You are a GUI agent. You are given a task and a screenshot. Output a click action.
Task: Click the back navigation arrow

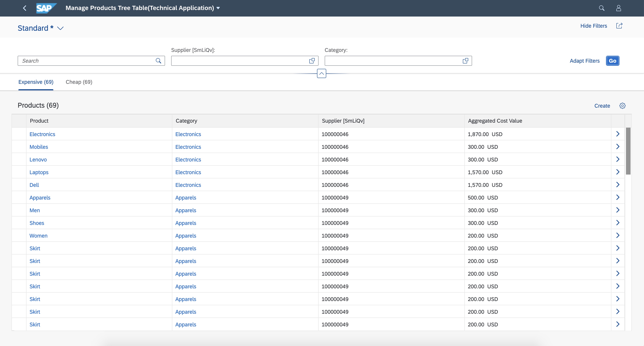[x=25, y=8]
